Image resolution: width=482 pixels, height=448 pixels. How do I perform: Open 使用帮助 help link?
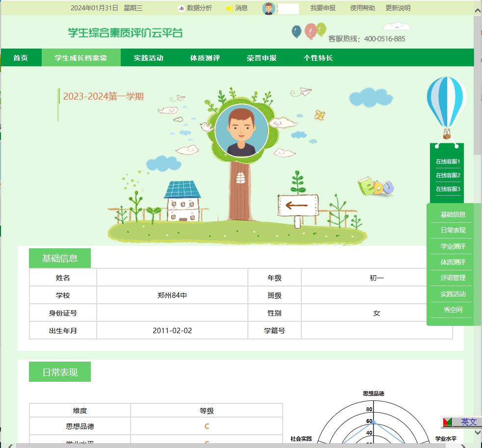[362, 8]
